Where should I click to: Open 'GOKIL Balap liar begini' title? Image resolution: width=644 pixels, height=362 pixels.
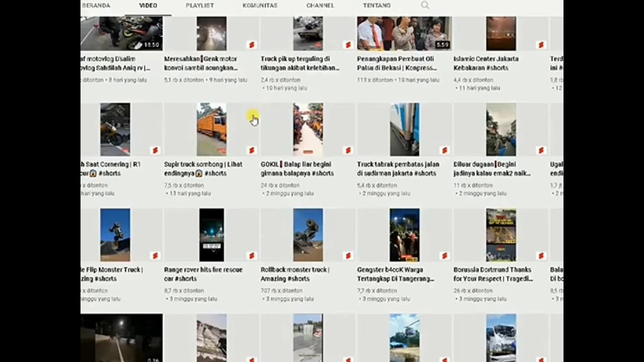297,169
